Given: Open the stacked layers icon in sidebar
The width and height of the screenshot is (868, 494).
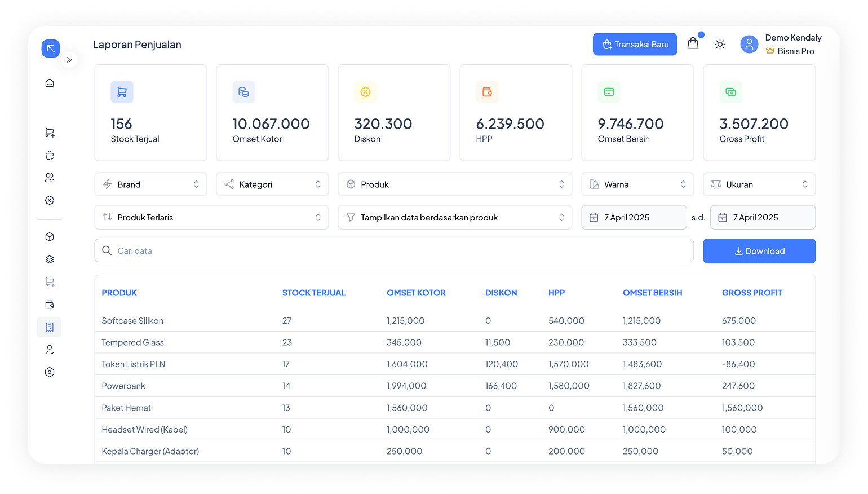Looking at the screenshot, I should click(50, 259).
